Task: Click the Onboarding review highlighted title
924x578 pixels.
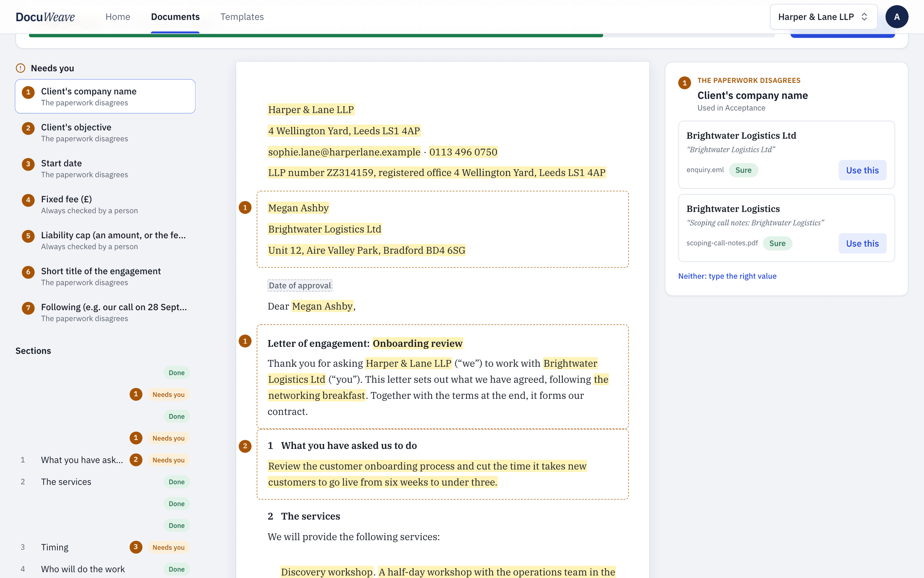Action: click(x=417, y=343)
